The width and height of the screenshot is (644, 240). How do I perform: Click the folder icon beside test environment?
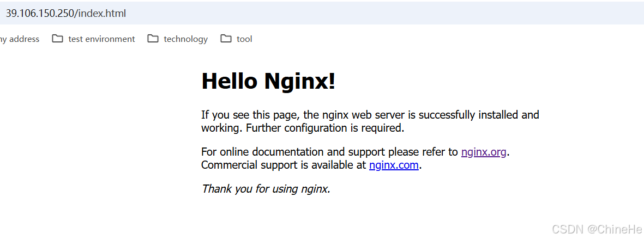57,39
